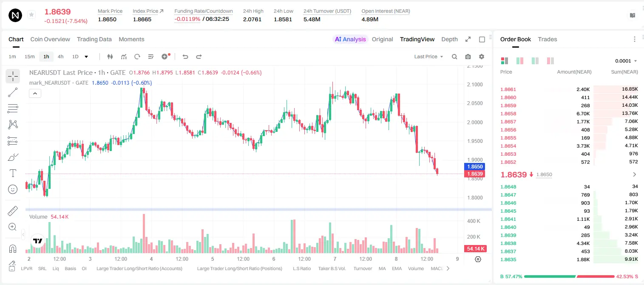Open the 0.0001 price precision dropdown
Viewport: 644px width, 285px height.
[626, 61]
